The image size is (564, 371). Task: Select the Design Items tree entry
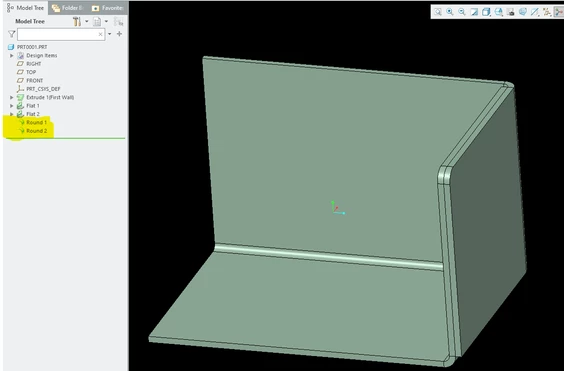[x=37, y=55]
